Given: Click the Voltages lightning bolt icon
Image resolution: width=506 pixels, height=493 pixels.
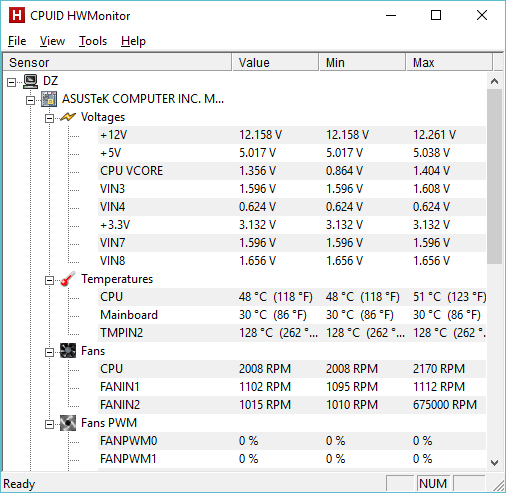Looking at the screenshot, I should (68, 117).
